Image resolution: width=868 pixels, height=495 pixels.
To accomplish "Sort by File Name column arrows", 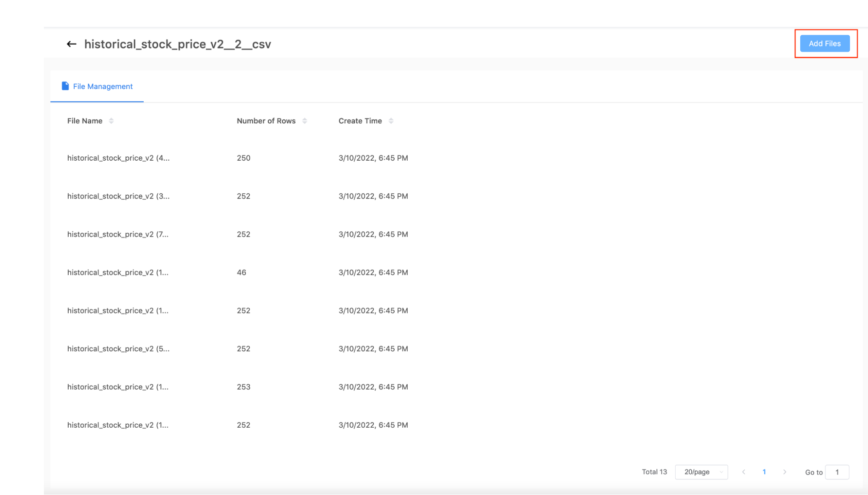I will [111, 121].
